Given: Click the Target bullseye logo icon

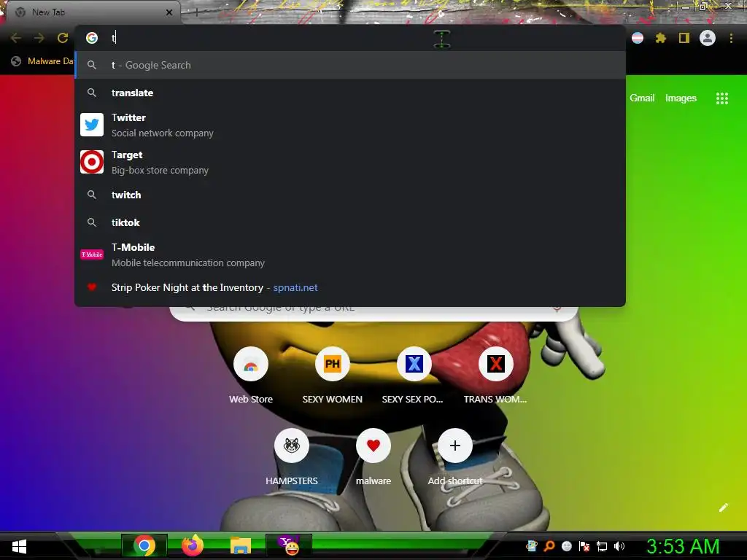Looking at the screenshot, I should pos(92,162).
